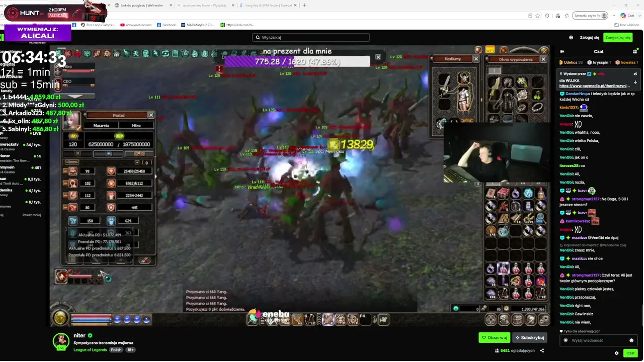
Task: Collapse the chat panel with arrow icon
Action: tap(562, 51)
